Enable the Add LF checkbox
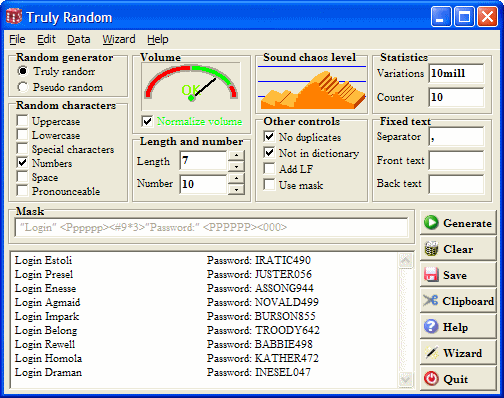The image size is (504, 398). 269,168
